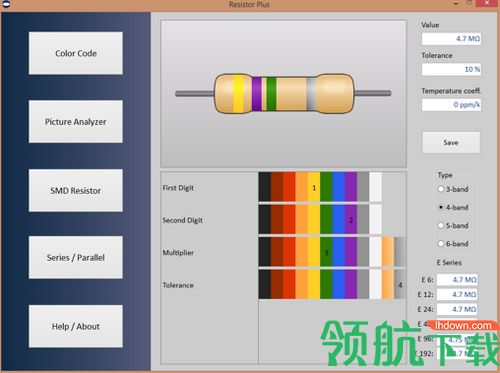Open Series / Parallel calculator
The height and width of the screenshot is (373, 500).
(76, 257)
